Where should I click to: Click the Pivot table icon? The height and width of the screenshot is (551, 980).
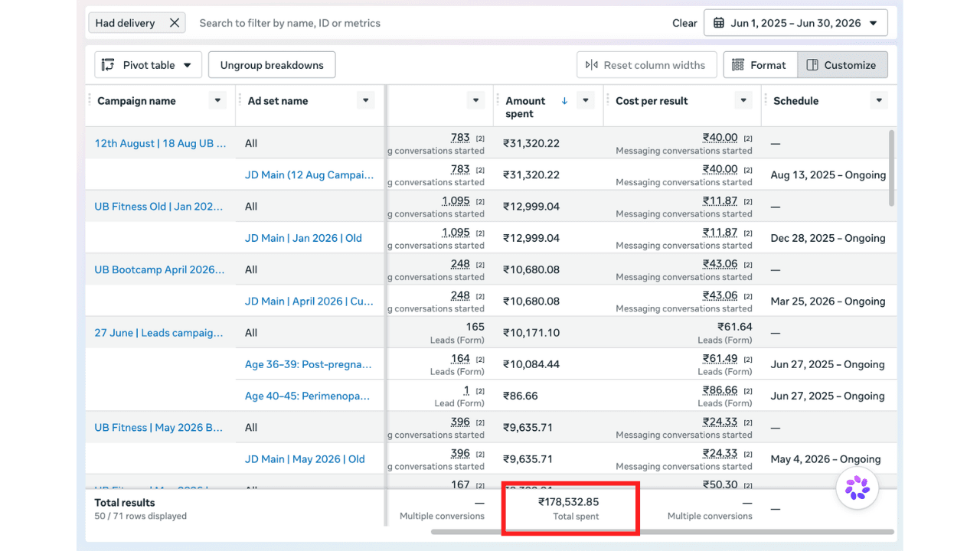pyautogui.click(x=108, y=65)
